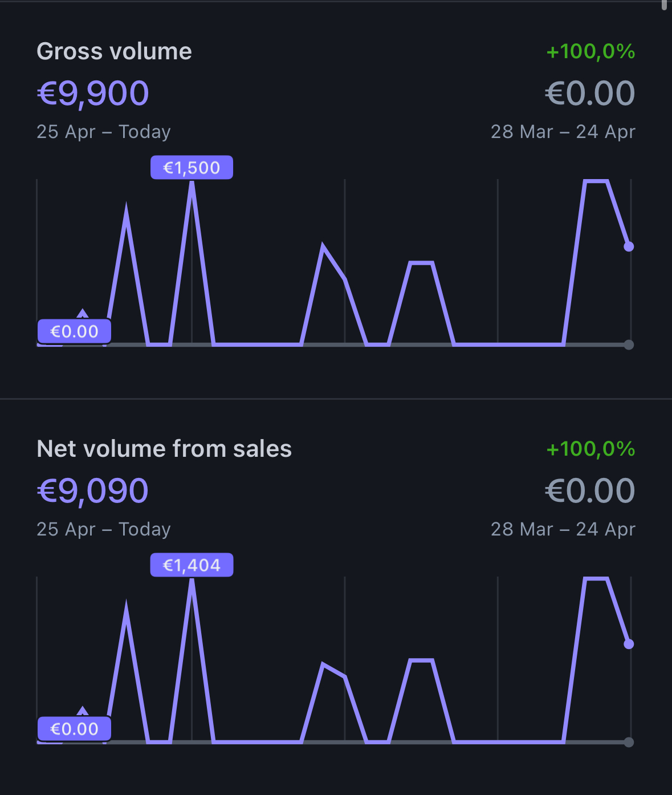672x795 pixels.
Task: Select the purple endpoint dot on Net volume line
Action: click(x=629, y=644)
